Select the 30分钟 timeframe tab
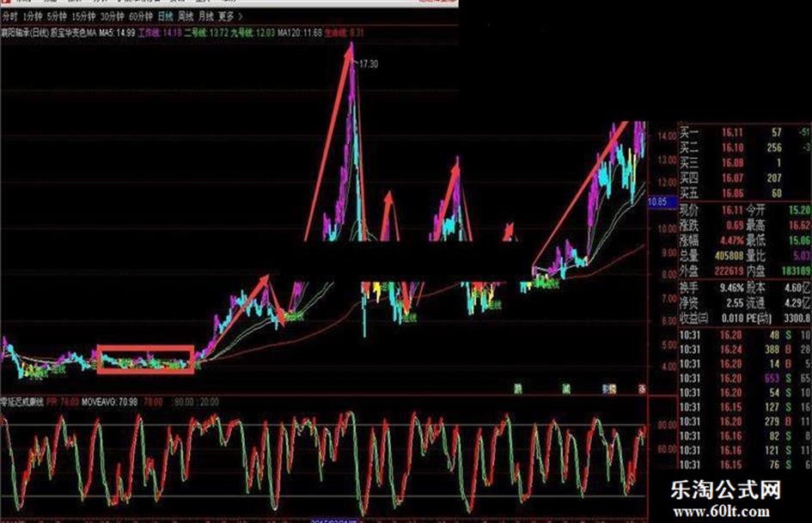Viewport: 812px width, 523px height. click(x=112, y=16)
